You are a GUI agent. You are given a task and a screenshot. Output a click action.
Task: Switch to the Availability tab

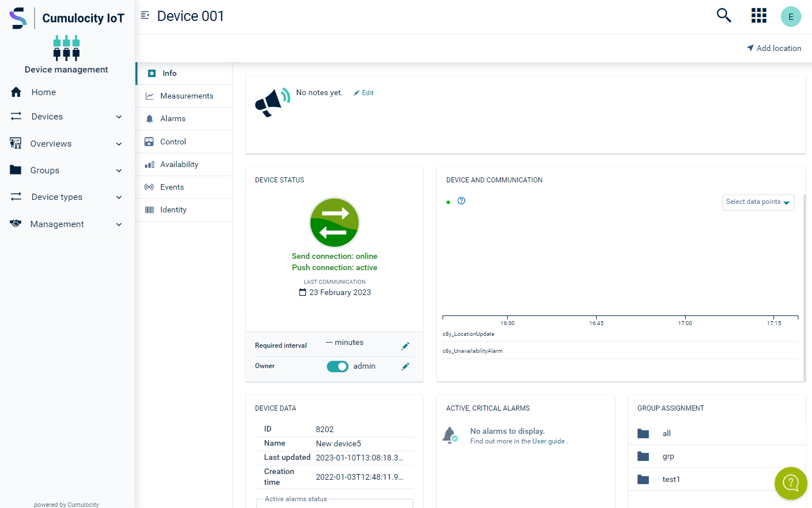184,164
